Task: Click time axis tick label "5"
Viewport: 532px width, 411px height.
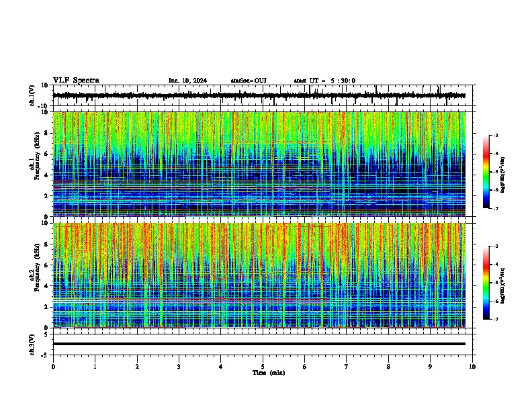Action: tap(263, 367)
